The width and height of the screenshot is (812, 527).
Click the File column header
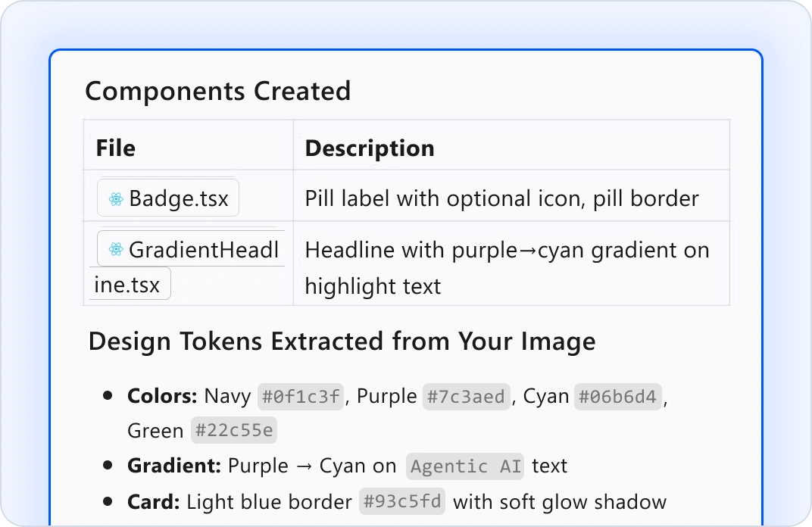pos(116,148)
